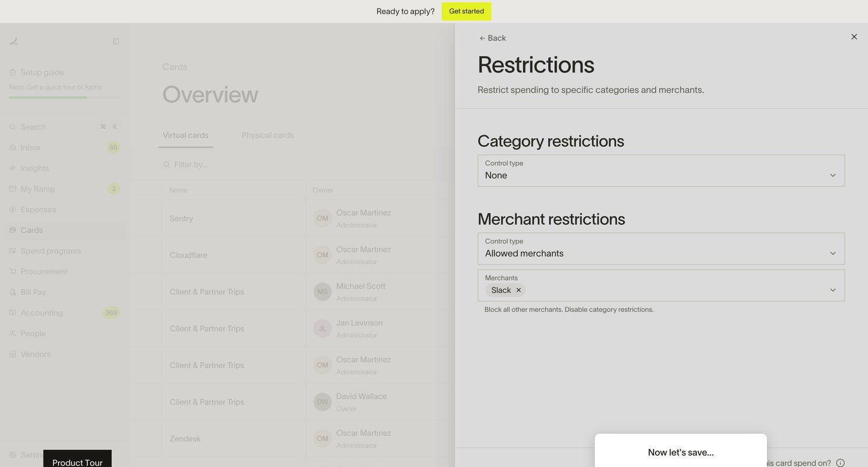Screen dimensions: 868x467
Task: Click owner David Wallace in the table
Action: click(362, 396)
